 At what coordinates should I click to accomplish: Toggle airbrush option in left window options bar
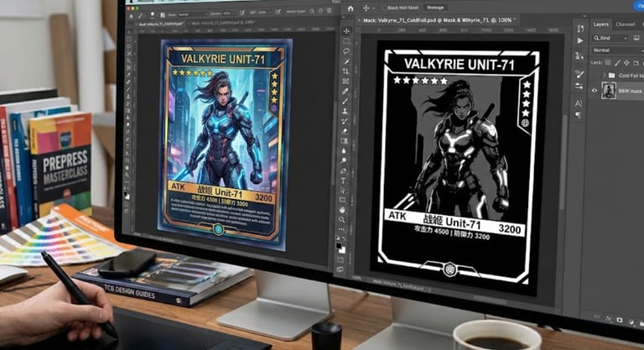click(278, 13)
